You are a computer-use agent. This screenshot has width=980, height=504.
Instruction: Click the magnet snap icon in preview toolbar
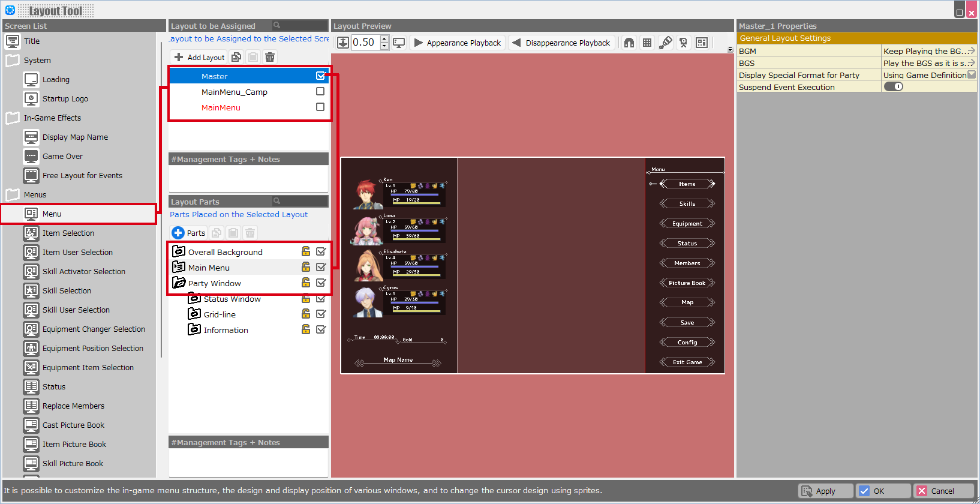(x=629, y=43)
